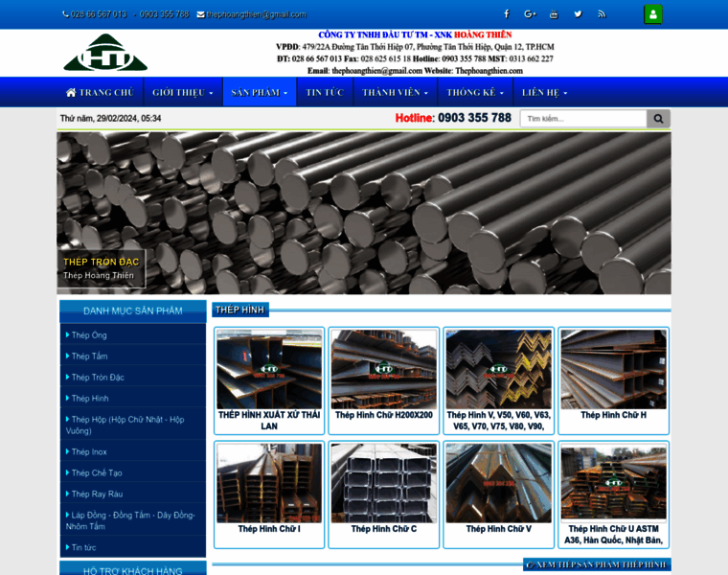Click the Hotline: 0903 355 788 text
This screenshot has height=575, width=728.
tap(453, 118)
